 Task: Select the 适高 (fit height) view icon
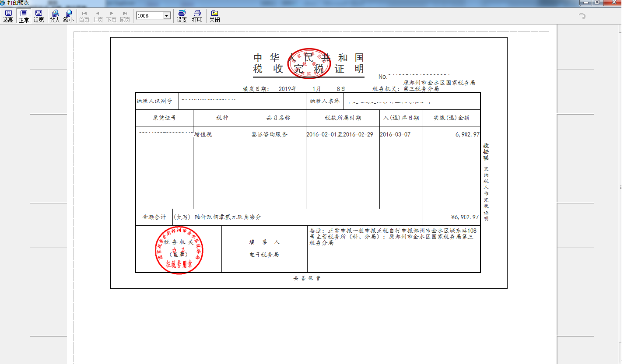point(8,16)
